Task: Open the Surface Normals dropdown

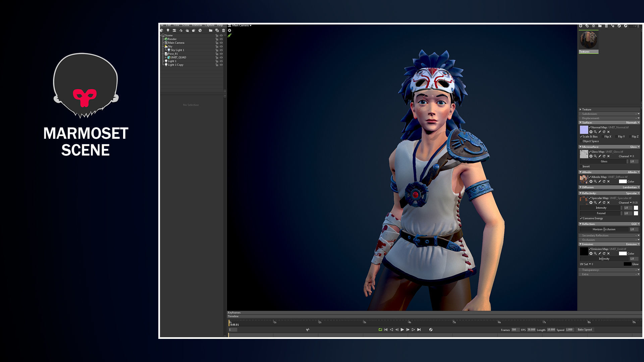Action: point(633,123)
